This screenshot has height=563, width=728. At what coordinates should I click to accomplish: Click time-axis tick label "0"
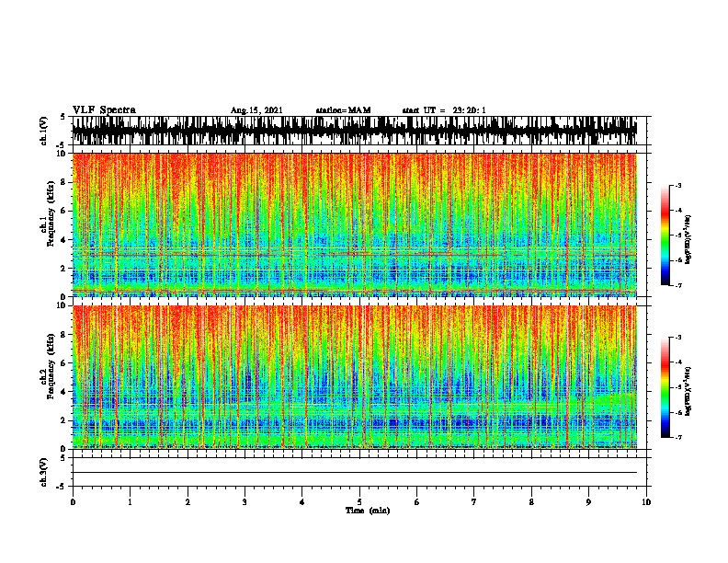click(73, 502)
